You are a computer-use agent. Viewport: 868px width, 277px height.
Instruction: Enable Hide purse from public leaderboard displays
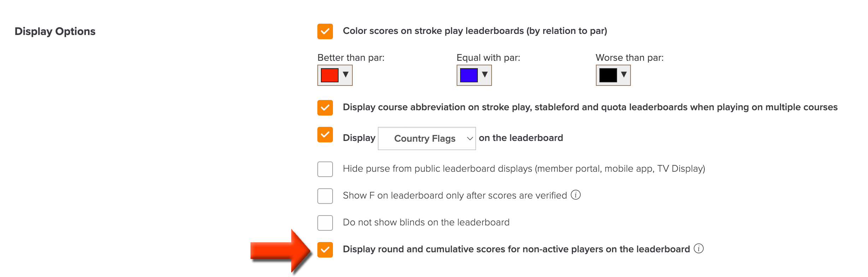(325, 169)
